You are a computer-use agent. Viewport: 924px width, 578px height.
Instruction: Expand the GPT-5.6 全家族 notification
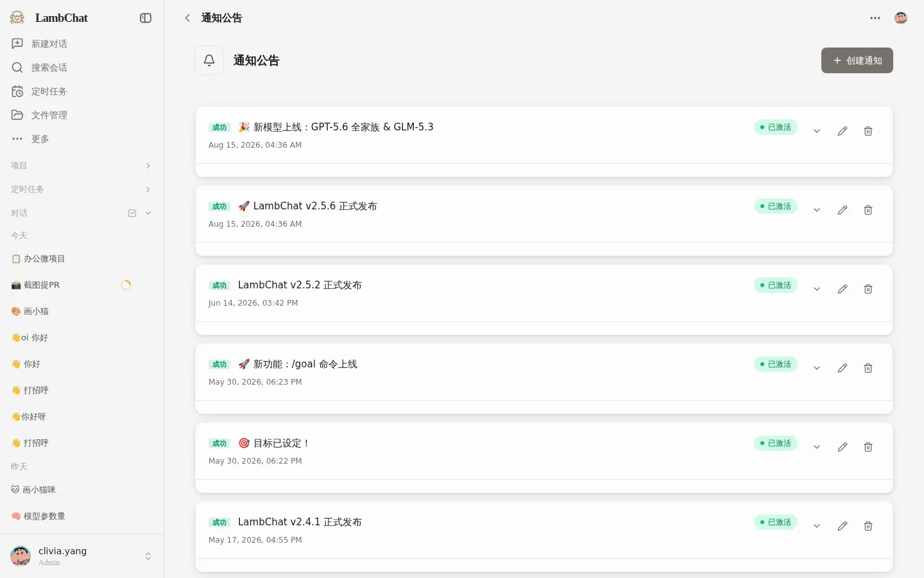click(x=817, y=131)
